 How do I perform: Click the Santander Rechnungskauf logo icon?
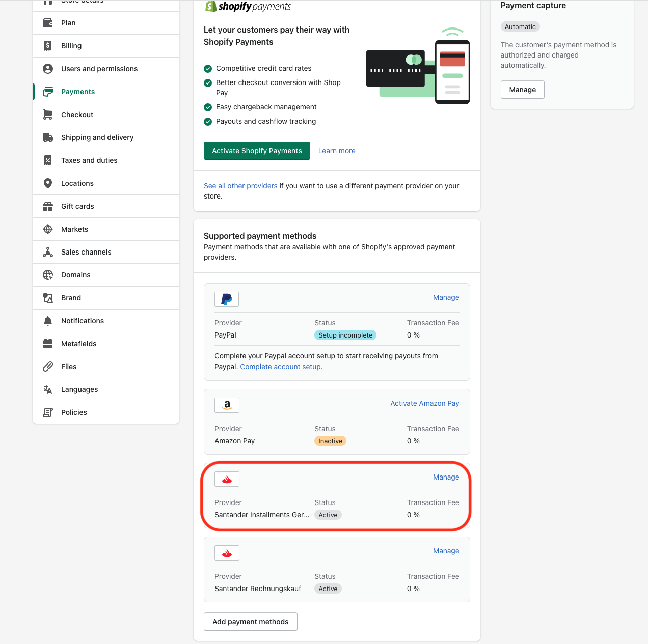(227, 553)
